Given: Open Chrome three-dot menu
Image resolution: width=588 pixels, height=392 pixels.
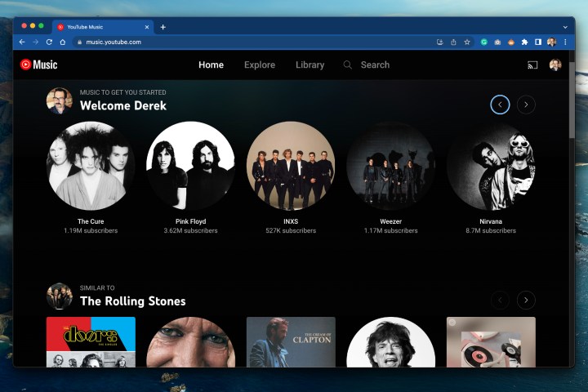Looking at the screenshot, I should pyautogui.click(x=565, y=42).
